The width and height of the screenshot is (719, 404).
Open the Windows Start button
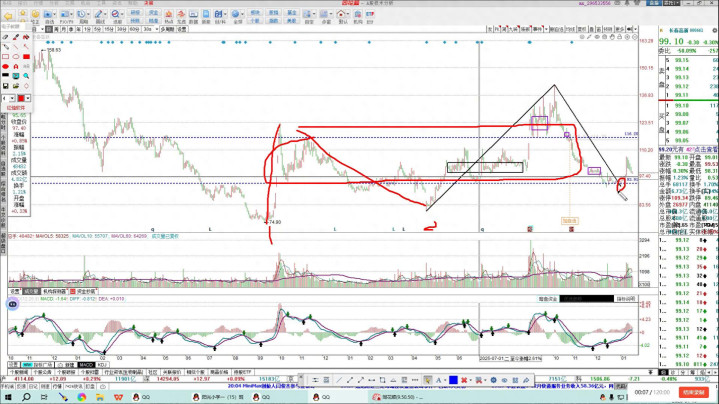(x=8, y=395)
